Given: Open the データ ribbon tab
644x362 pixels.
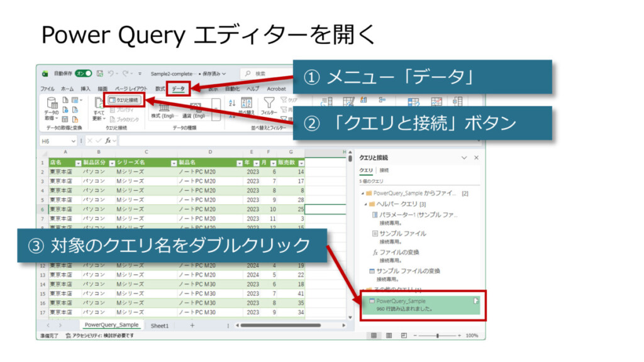Looking at the screenshot, I should coord(179,89).
